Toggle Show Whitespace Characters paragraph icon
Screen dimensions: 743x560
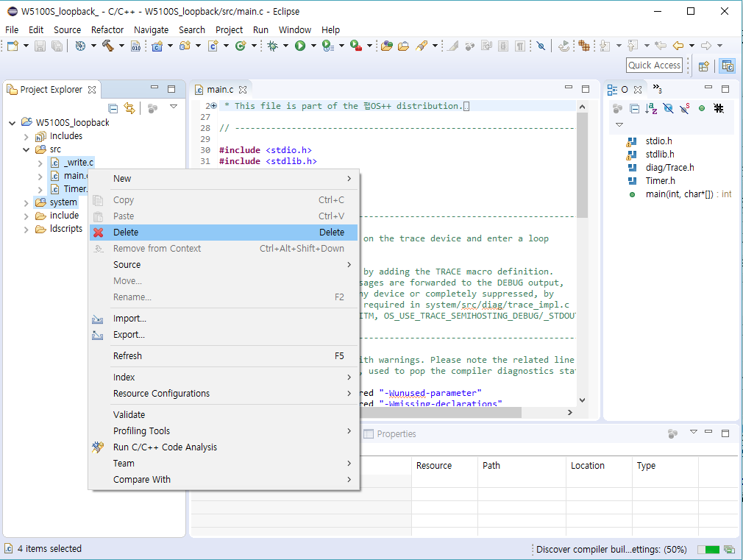520,46
